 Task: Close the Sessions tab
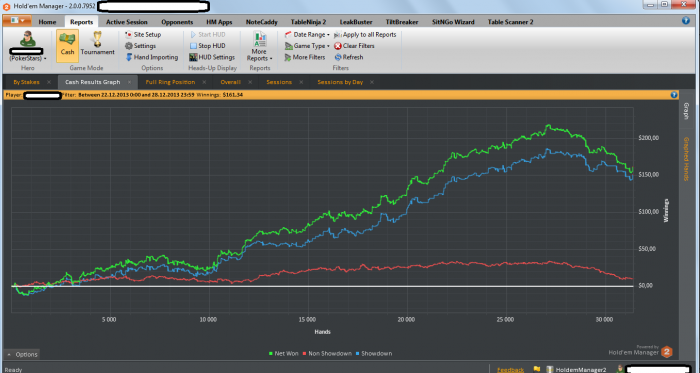pyautogui.click(x=301, y=82)
